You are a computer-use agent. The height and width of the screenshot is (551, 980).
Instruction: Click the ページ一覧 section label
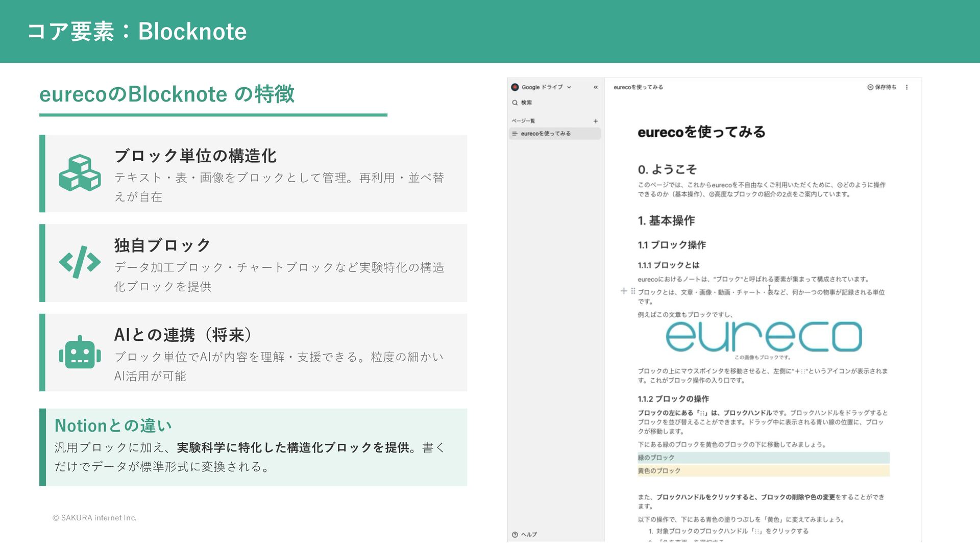523,121
